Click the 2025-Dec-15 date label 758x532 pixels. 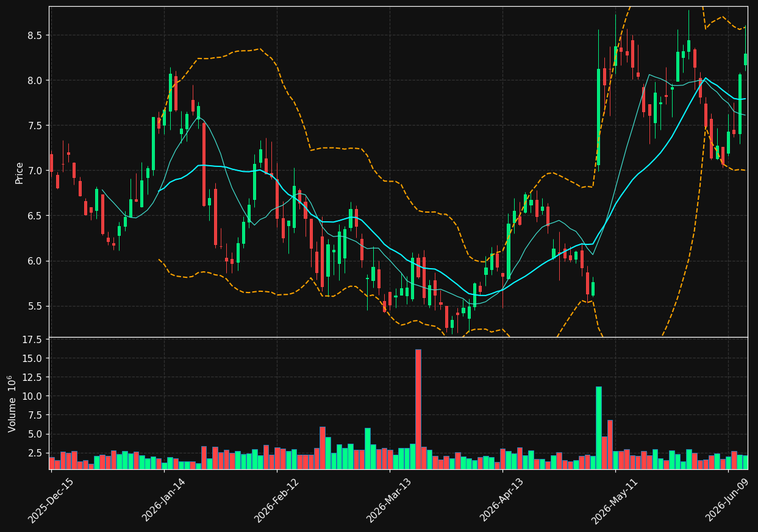(51, 501)
